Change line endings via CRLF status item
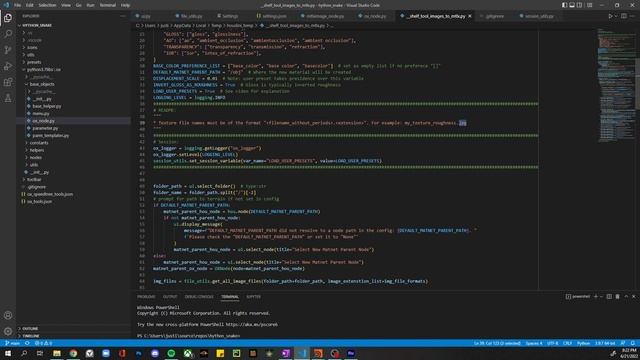This screenshot has height=360, width=640. pyautogui.click(x=567, y=343)
